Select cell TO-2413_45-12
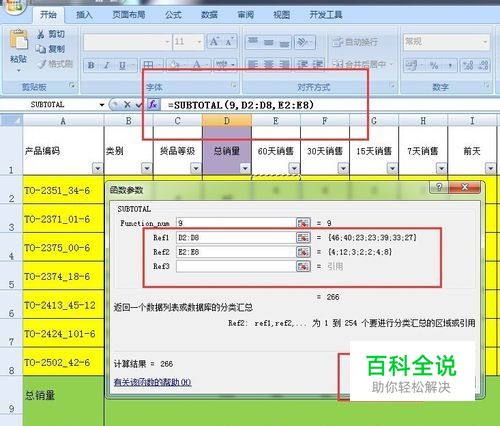 pyautogui.click(x=63, y=305)
